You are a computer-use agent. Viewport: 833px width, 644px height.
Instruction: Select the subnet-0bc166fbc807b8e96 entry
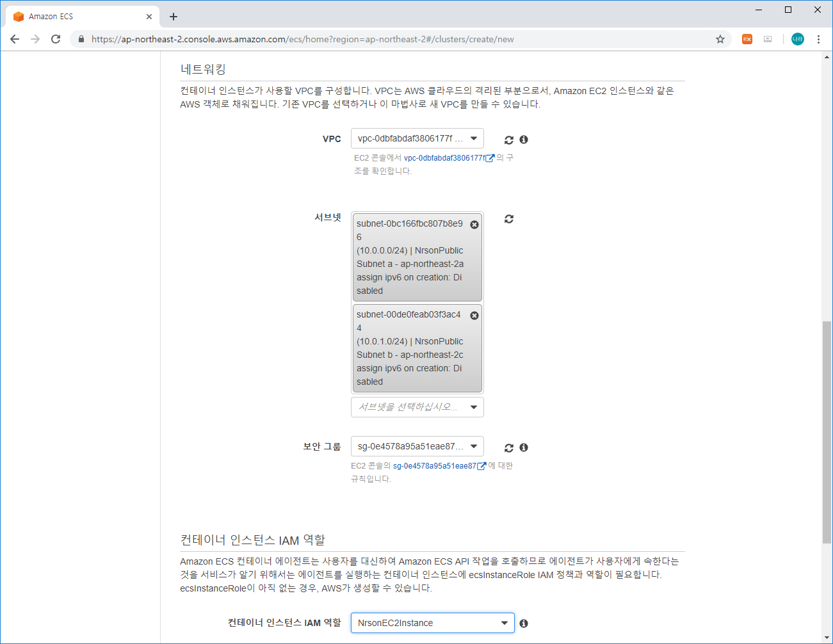tap(417, 257)
